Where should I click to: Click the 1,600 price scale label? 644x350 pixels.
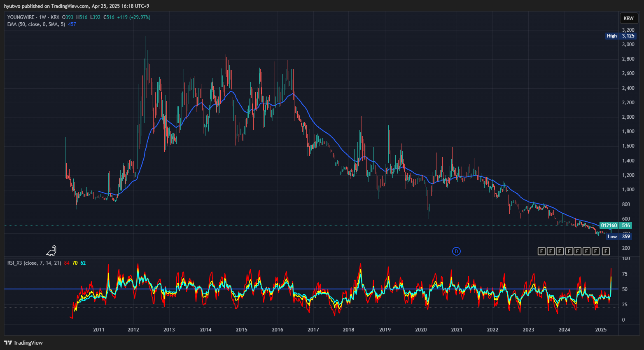[628, 146]
